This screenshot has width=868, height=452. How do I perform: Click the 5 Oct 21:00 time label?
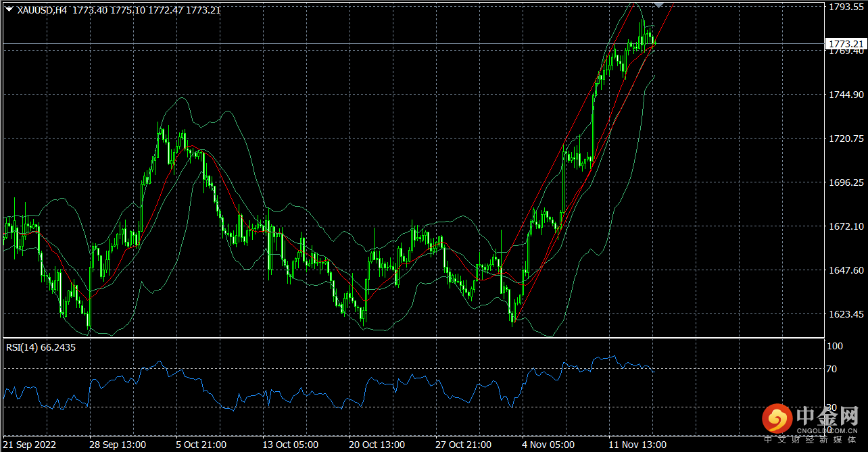(x=201, y=445)
